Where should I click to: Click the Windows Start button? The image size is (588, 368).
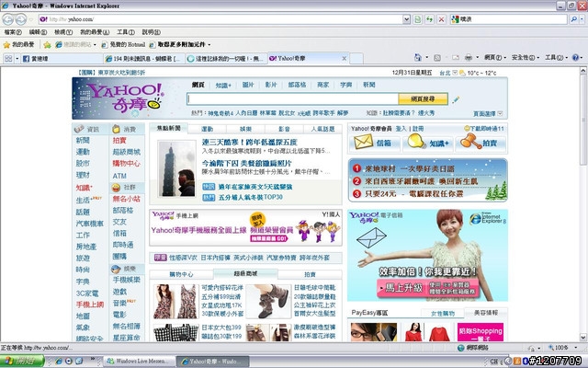(22, 361)
